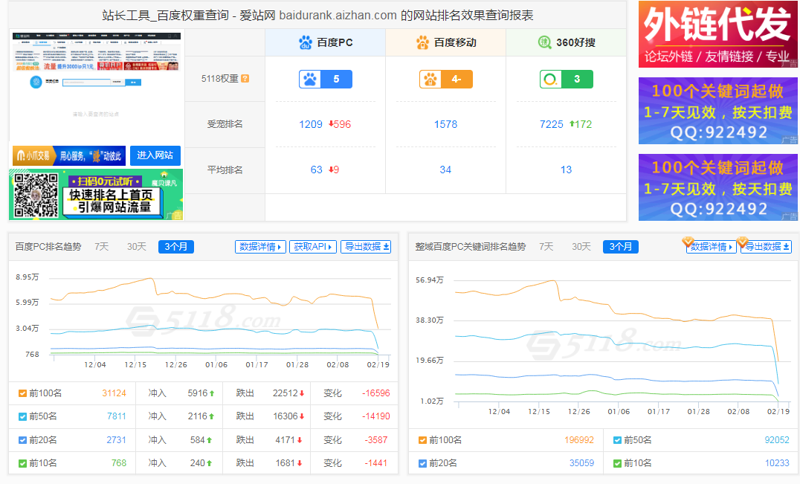This screenshot has height=484, width=800.
Task: Click the Baidu mobile weight 4- badge
Action: [x=446, y=79]
